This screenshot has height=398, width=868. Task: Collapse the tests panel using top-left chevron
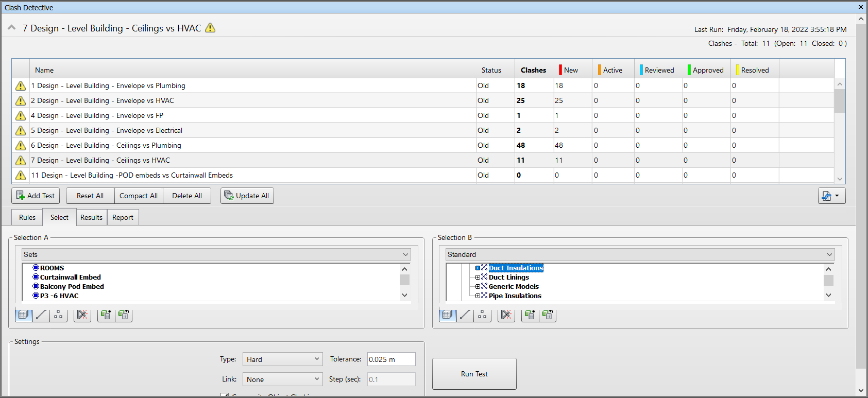11,28
